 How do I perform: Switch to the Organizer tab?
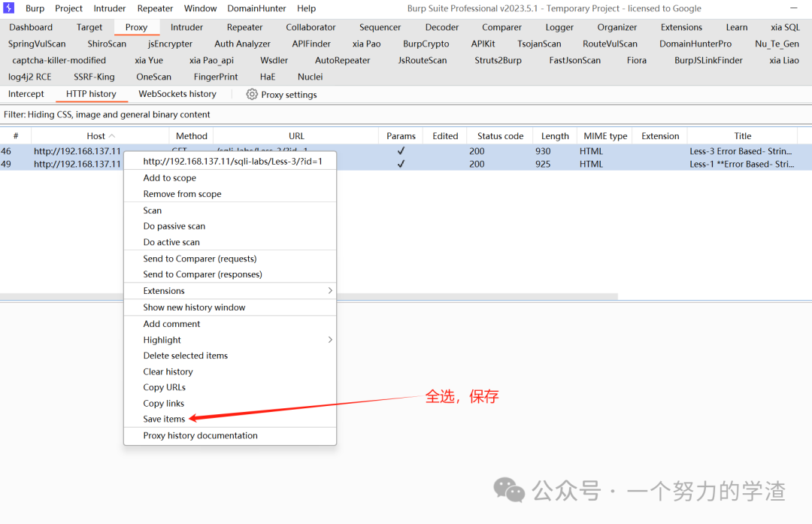point(617,28)
